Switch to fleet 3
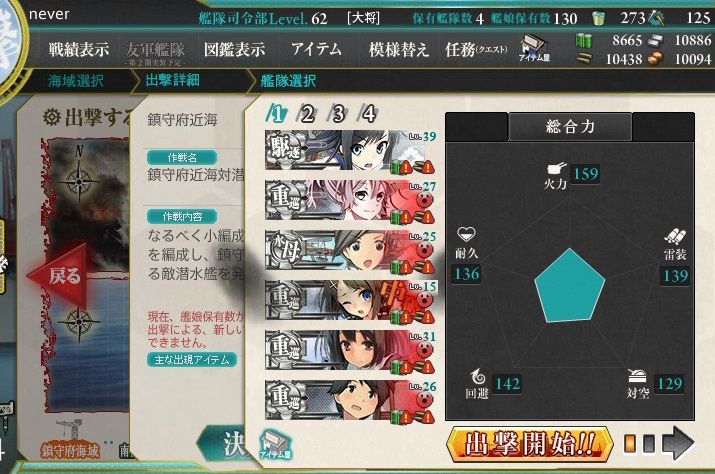The height and width of the screenshot is (474, 715). 338,114
